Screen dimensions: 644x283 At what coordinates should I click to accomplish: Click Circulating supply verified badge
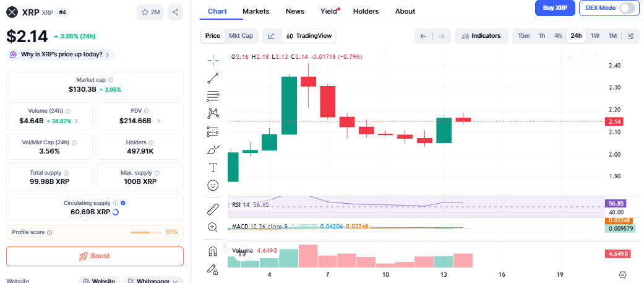tap(123, 203)
